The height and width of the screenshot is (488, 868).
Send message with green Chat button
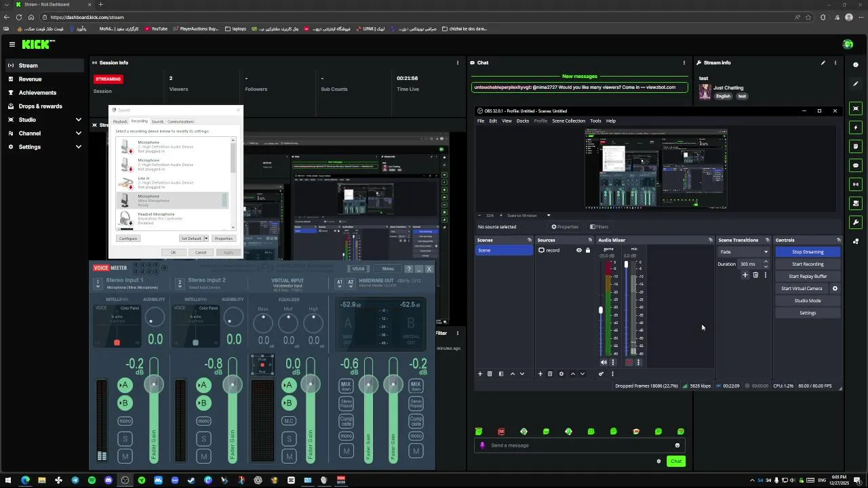pyautogui.click(x=676, y=462)
